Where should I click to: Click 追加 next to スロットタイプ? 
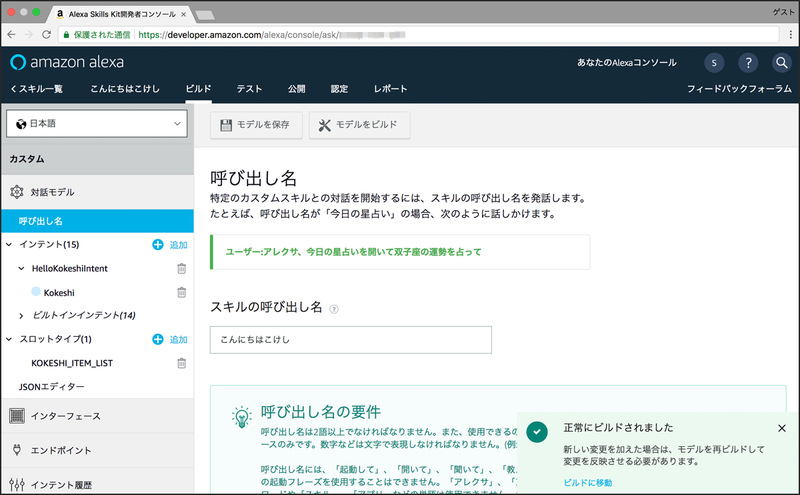pos(178,339)
